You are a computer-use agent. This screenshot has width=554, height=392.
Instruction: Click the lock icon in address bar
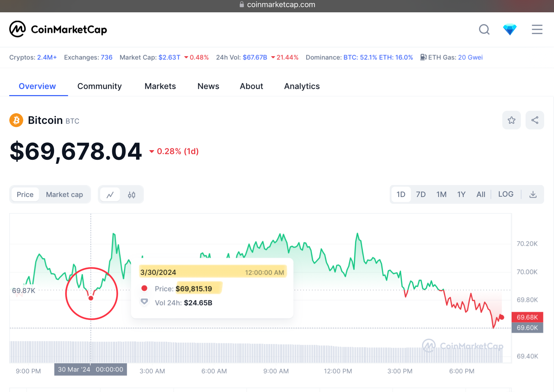242,4
